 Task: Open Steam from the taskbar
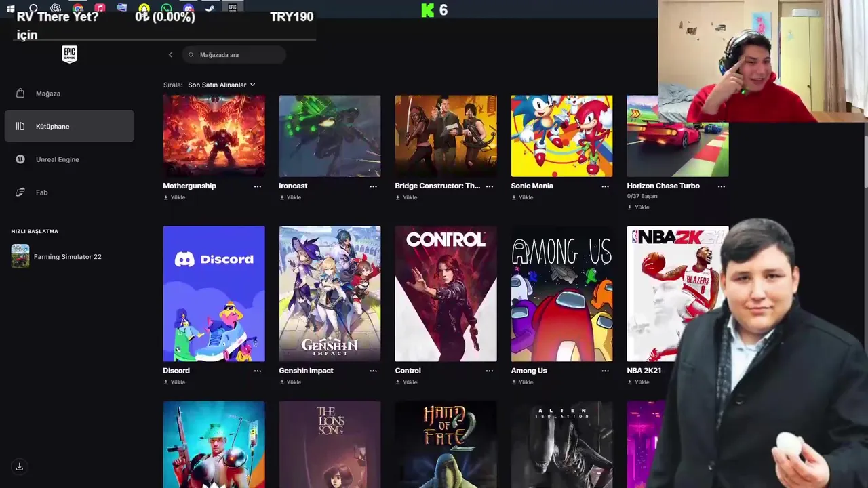coord(210,8)
